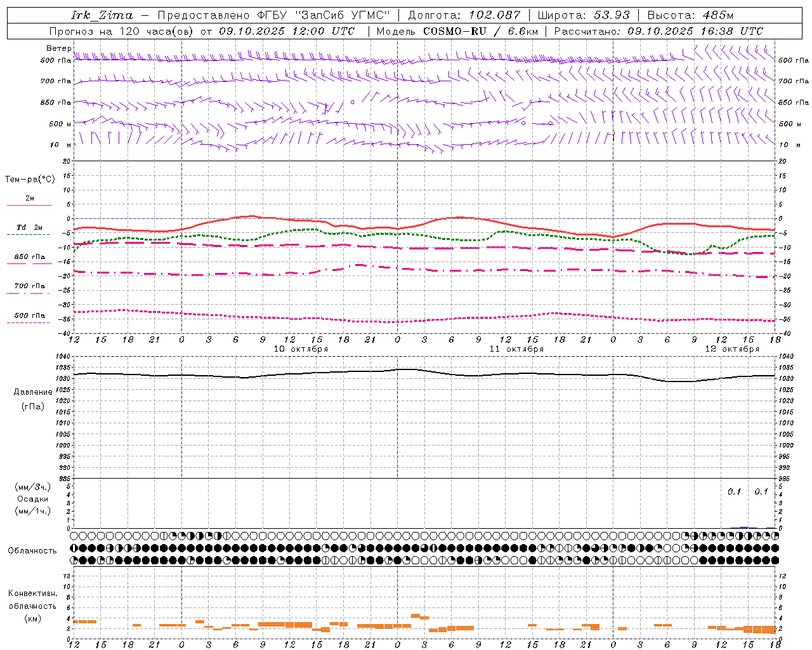Click the Долгота: 102.087 value
Image resolution: width=812 pixels, height=650 pixels.
click(x=464, y=15)
